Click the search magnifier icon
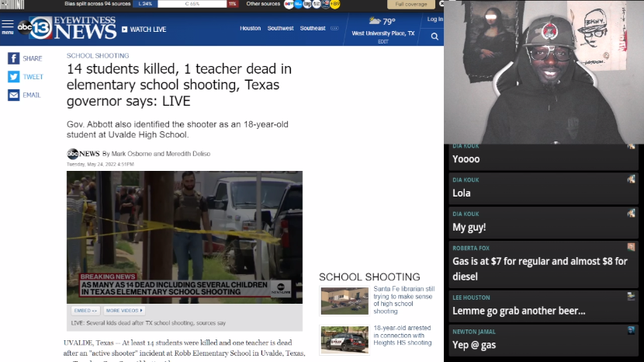 pos(435,36)
